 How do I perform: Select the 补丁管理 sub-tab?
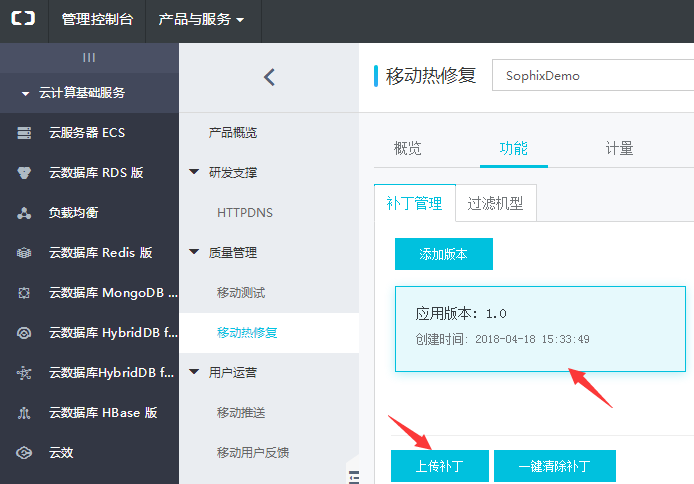point(415,203)
